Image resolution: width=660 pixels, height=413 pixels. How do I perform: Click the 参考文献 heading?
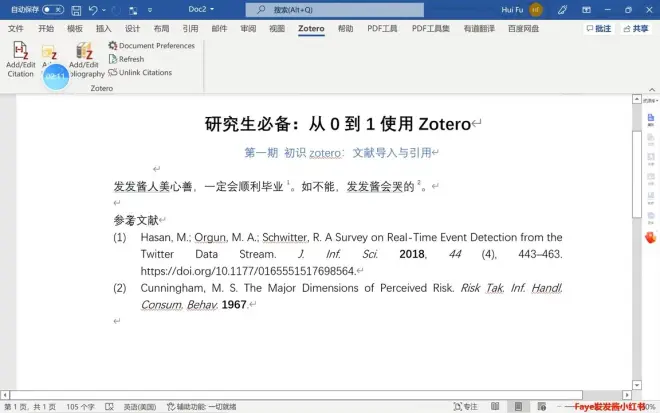[136, 220]
